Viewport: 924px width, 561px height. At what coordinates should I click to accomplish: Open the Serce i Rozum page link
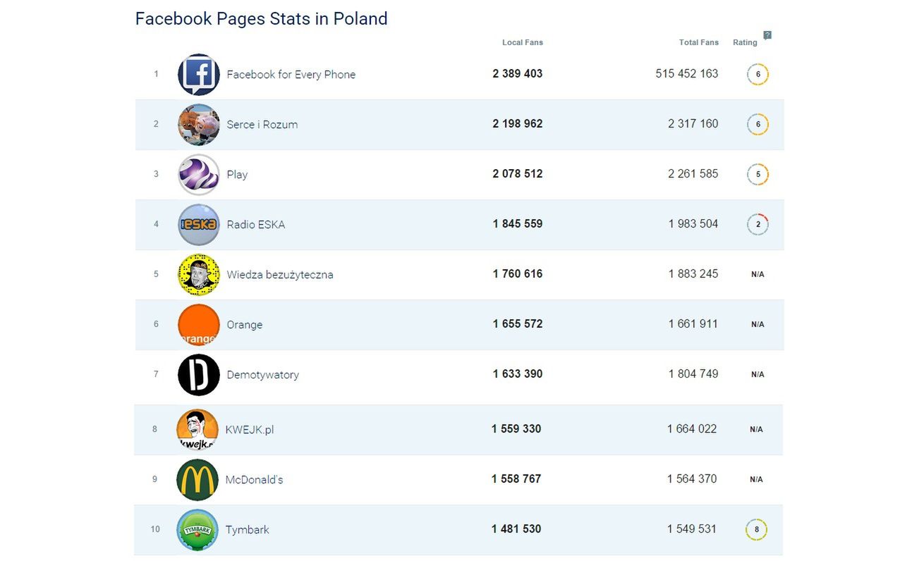(x=262, y=125)
